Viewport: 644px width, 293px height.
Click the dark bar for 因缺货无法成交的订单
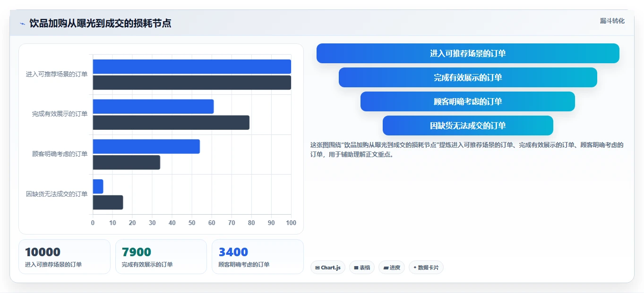(108, 202)
